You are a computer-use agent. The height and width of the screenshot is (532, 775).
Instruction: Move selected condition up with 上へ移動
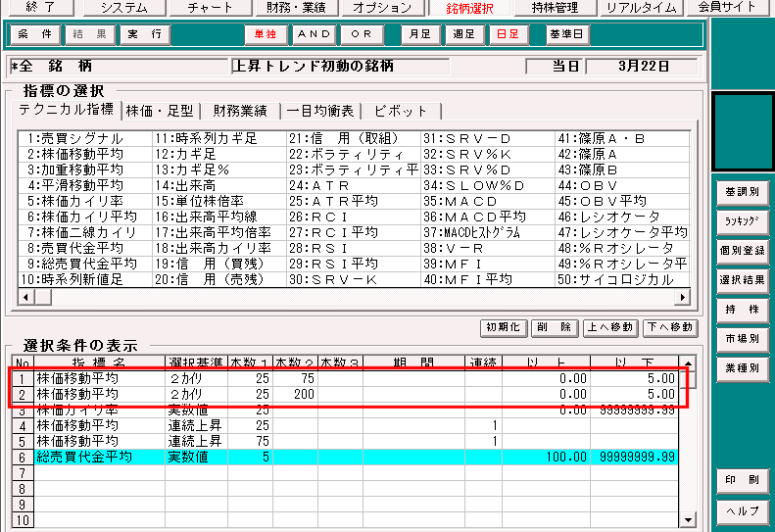point(609,327)
